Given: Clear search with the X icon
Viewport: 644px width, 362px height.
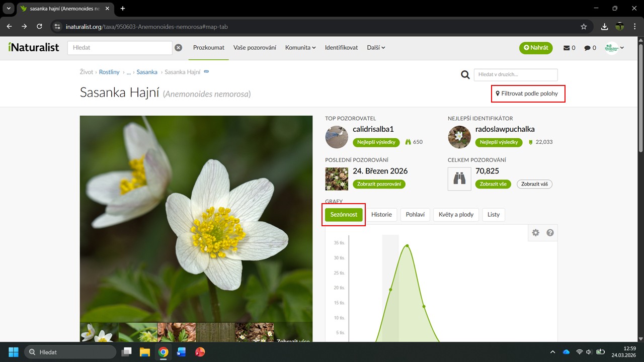Looking at the screenshot, I should coord(178,48).
